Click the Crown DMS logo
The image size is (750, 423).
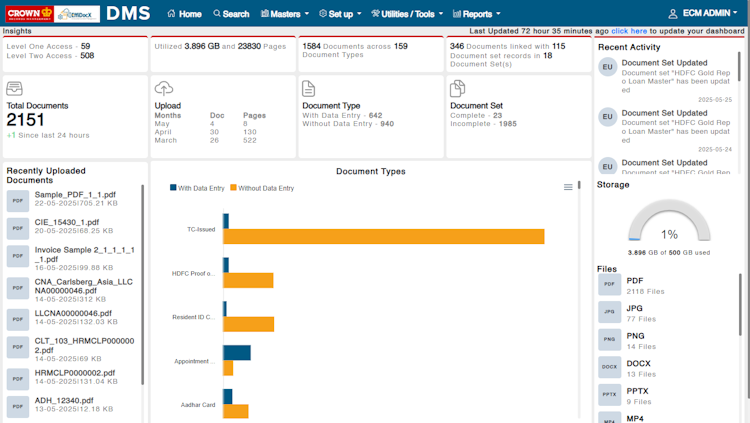78,13
